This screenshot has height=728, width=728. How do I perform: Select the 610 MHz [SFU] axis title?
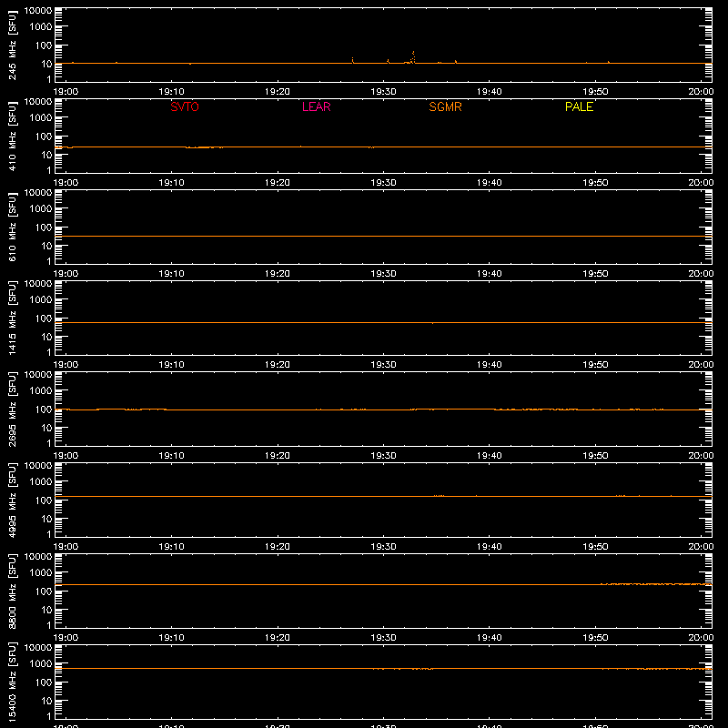coord(12,227)
